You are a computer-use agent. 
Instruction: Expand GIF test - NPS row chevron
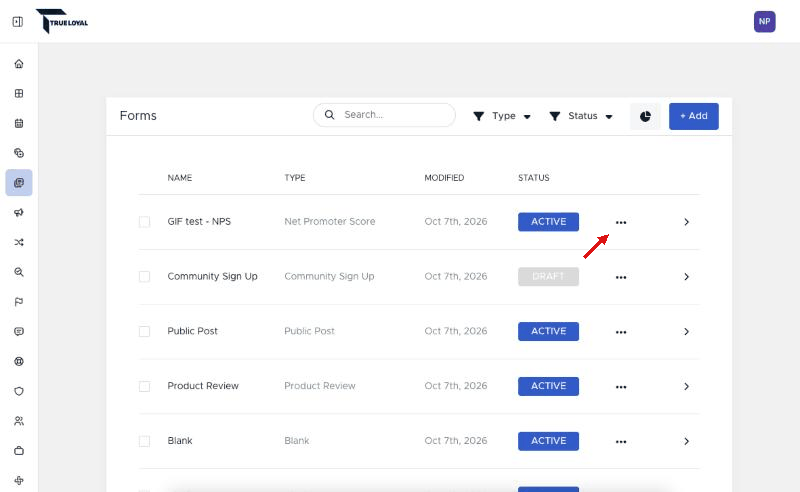(x=686, y=222)
